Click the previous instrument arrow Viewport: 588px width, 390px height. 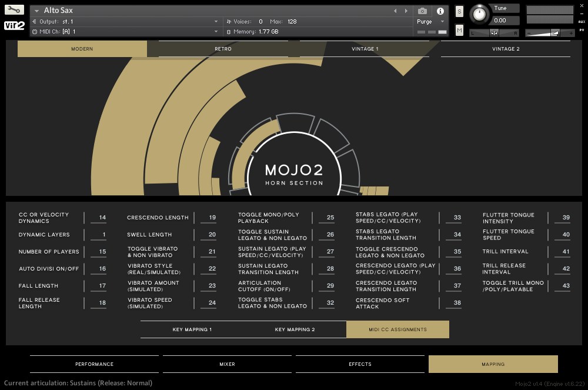[395, 10]
